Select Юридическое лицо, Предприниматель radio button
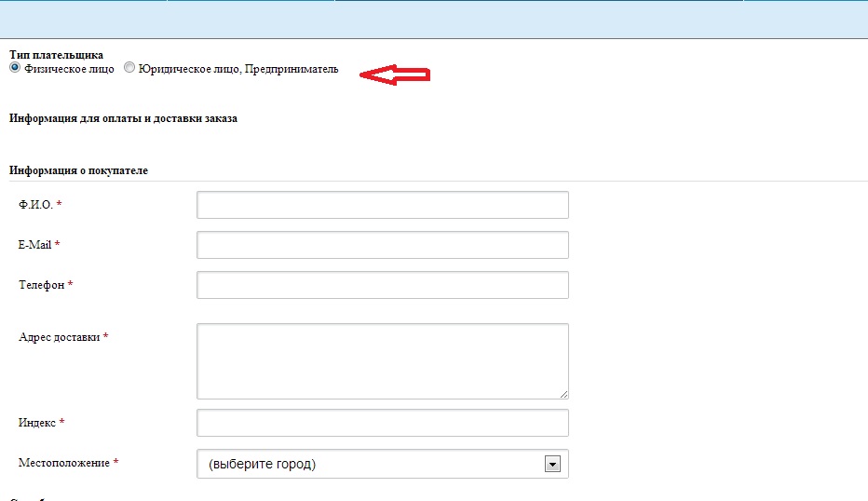 pos(129,68)
